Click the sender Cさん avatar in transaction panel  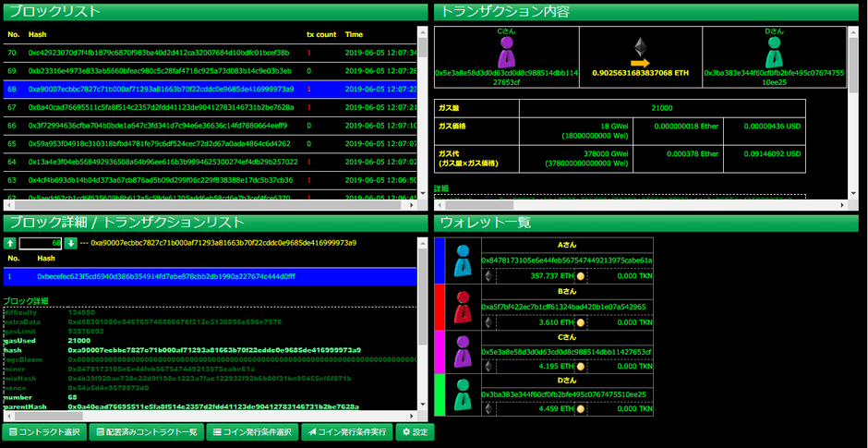coord(507,52)
